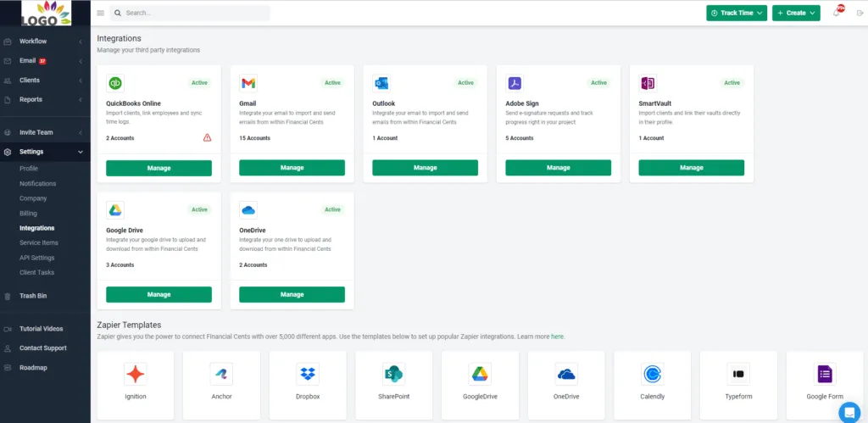The width and height of the screenshot is (868, 423).
Task: Expand the Email sidebar menu
Action: pyautogui.click(x=45, y=61)
